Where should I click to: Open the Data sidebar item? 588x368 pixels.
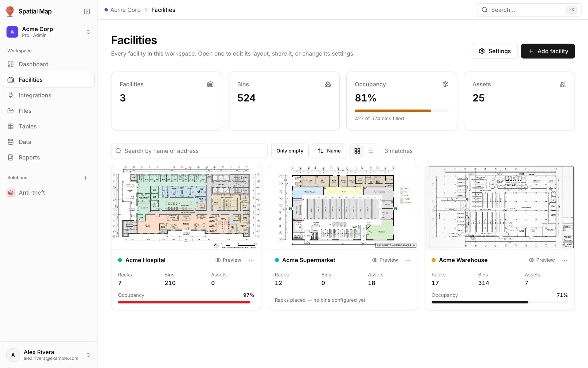[x=49, y=142]
